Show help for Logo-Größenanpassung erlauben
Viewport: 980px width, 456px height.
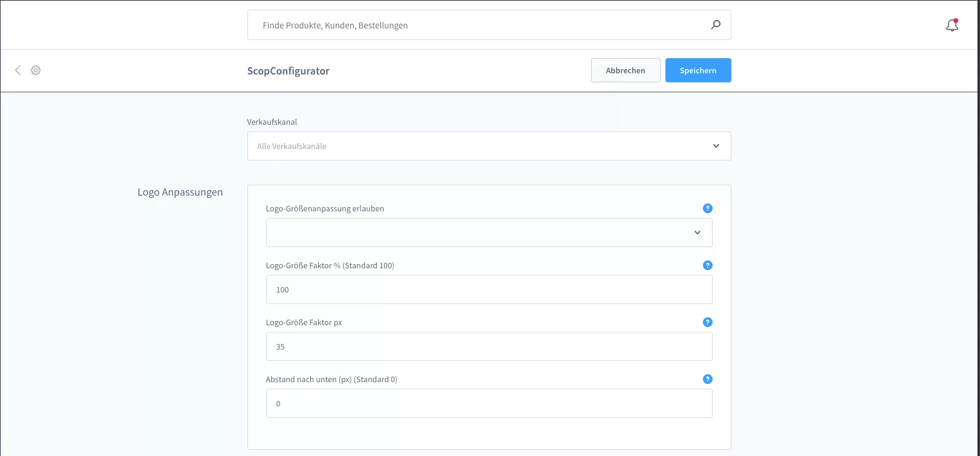pyautogui.click(x=707, y=208)
